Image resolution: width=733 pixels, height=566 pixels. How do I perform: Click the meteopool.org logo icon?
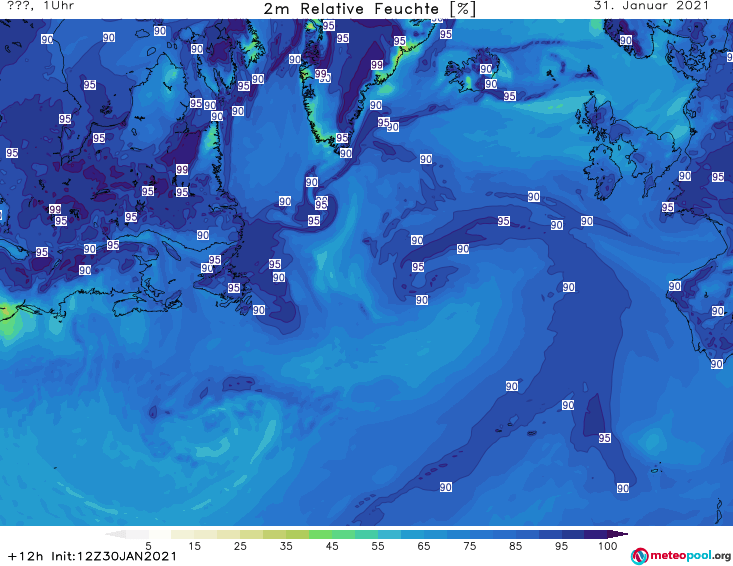639,556
